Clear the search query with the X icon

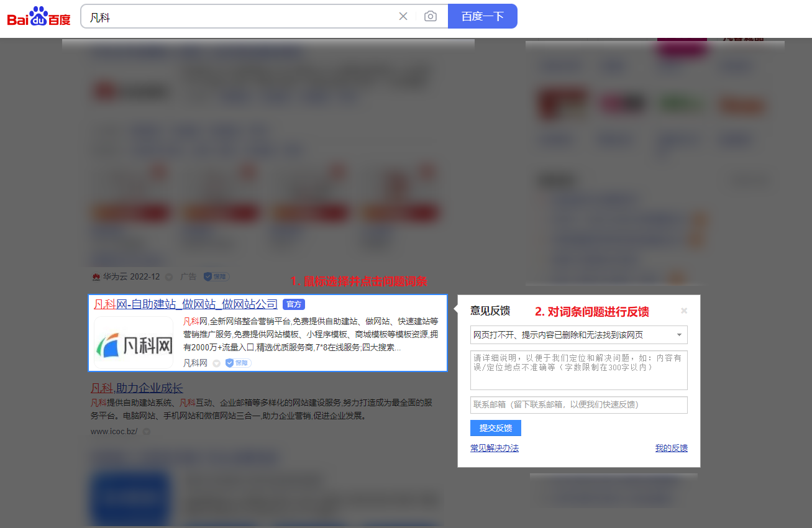point(403,16)
